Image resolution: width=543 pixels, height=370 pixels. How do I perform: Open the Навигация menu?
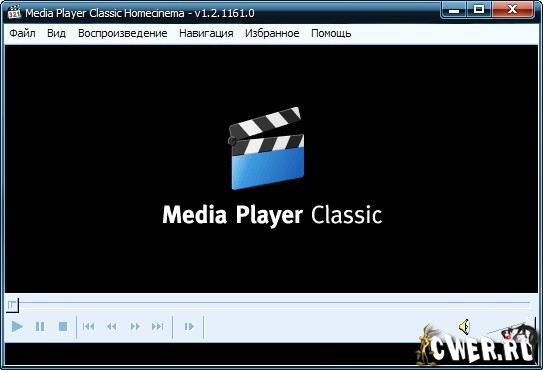tap(206, 33)
